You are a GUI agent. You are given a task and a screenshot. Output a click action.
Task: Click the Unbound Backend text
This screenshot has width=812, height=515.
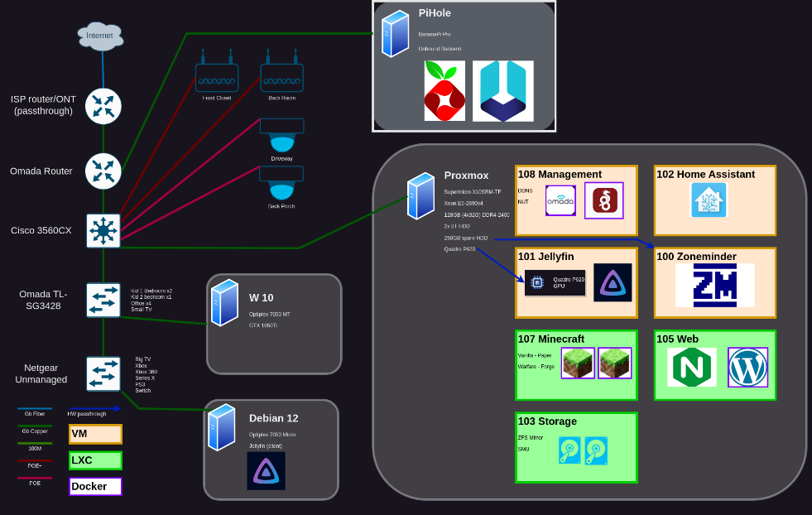click(x=440, y=49)
